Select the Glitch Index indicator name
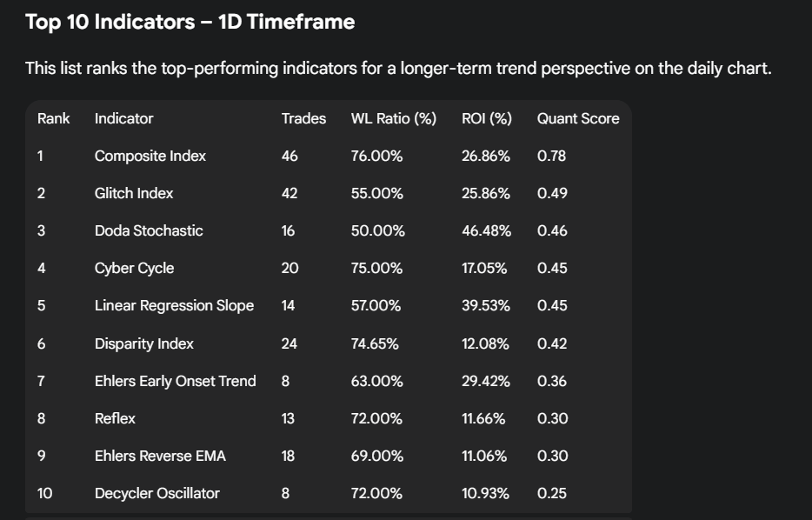This screenshot has height=520, width=812. pyautogui.click(x=134, y=193)
